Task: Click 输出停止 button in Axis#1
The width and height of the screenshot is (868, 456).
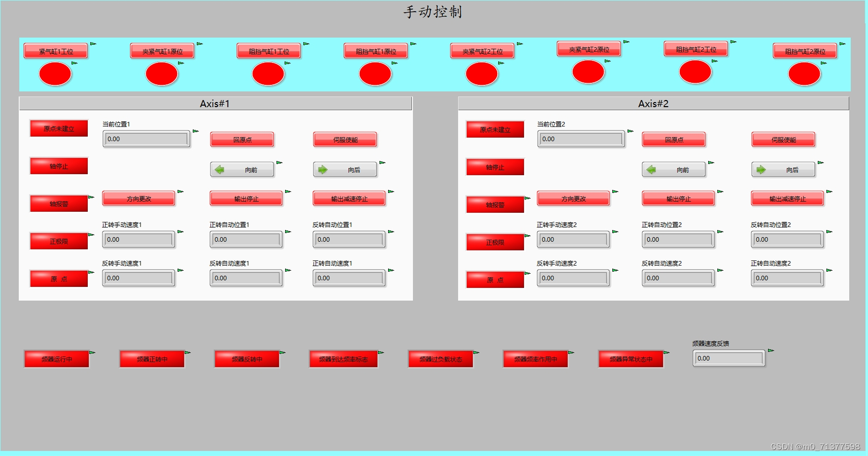Action: [247, 199]
